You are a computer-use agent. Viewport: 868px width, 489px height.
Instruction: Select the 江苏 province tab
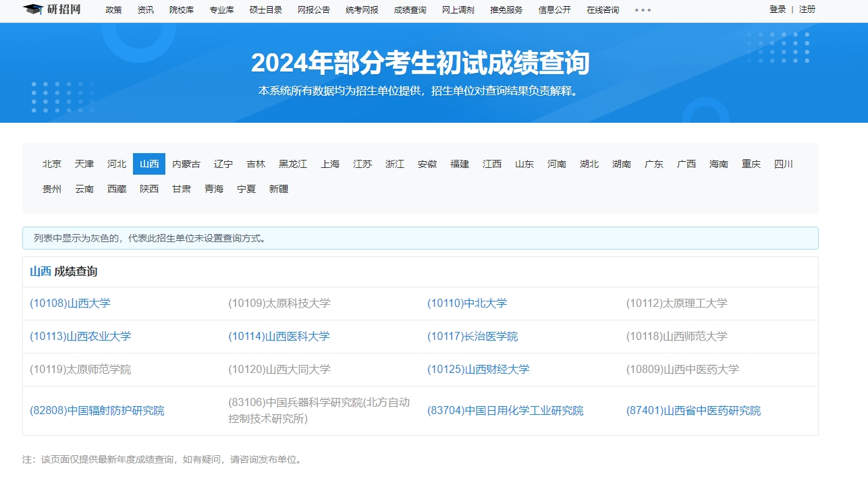pos(362,164)
